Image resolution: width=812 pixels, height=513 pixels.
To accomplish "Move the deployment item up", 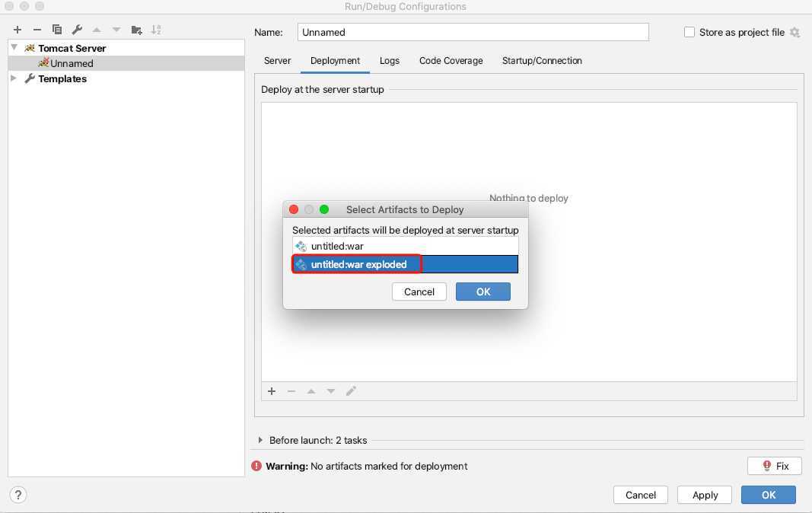I will coord(310,391).
